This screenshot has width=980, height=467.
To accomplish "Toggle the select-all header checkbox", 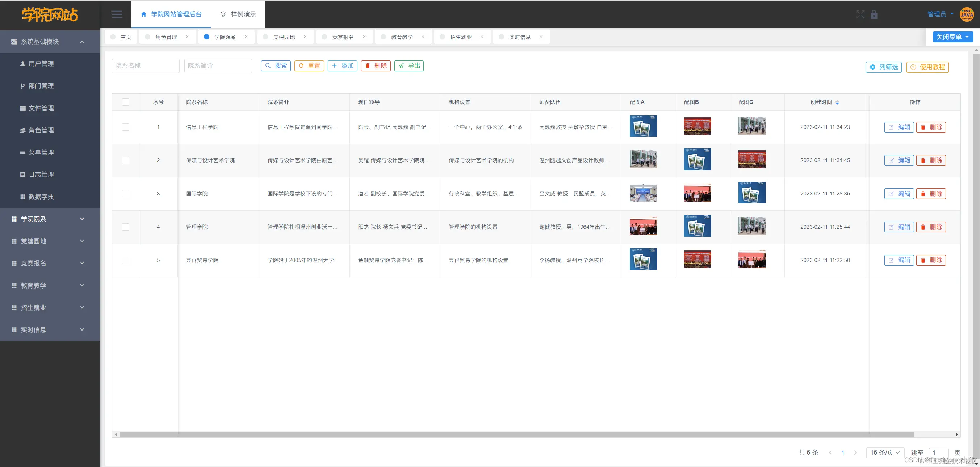I will coord(126,102).
